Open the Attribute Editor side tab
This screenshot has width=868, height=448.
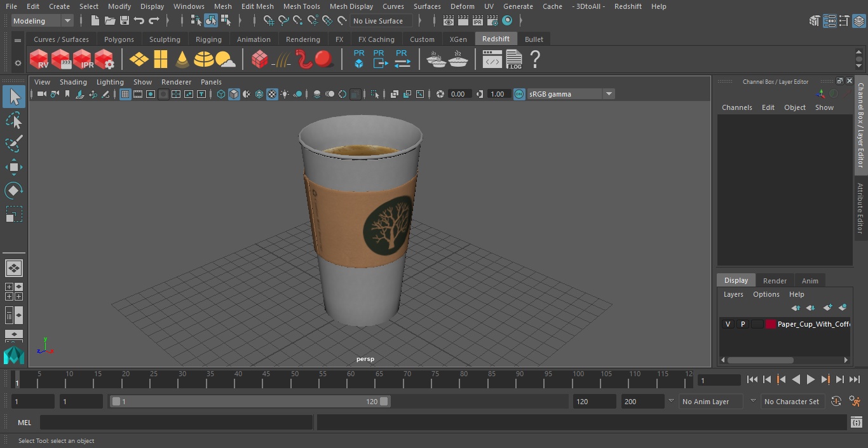[861, 208]
